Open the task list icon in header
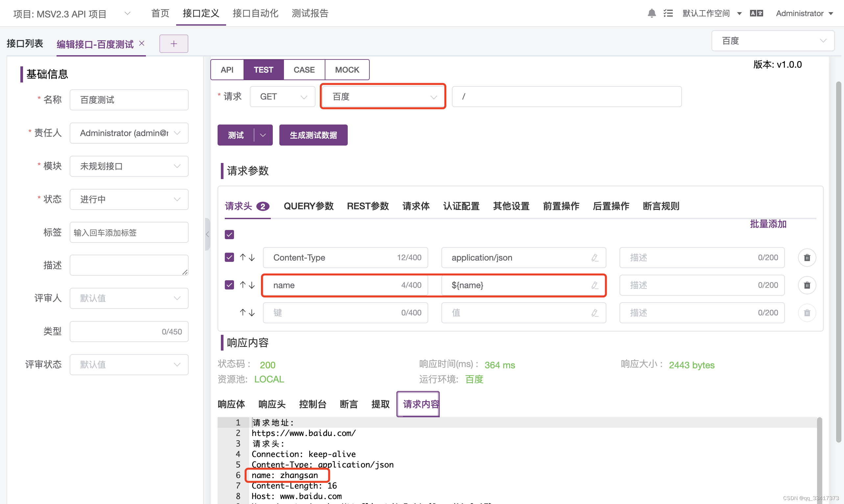The image size is (844, 504). tap(668, 13)
